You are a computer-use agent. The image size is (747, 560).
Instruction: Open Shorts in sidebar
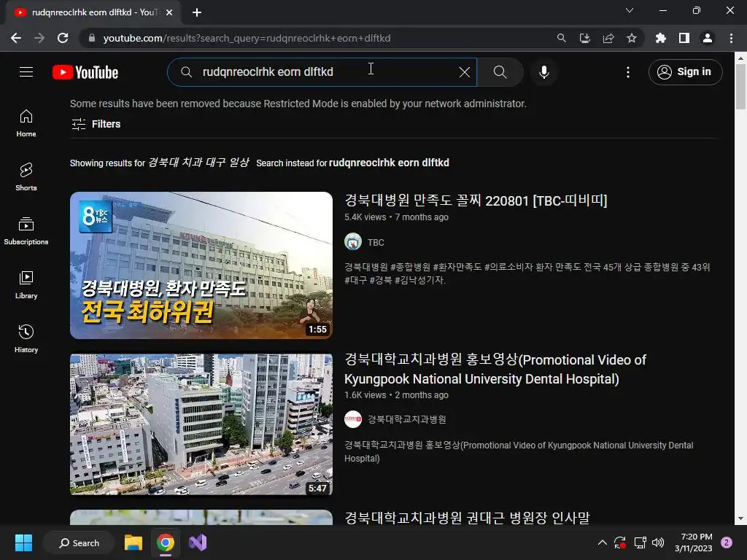[x=26, y=177]
